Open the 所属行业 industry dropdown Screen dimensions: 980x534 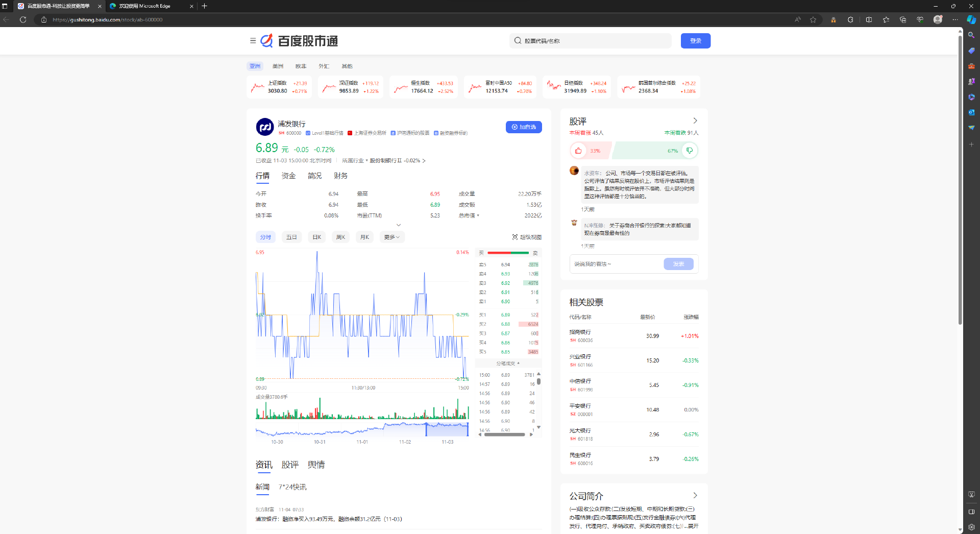click(355, 160)
